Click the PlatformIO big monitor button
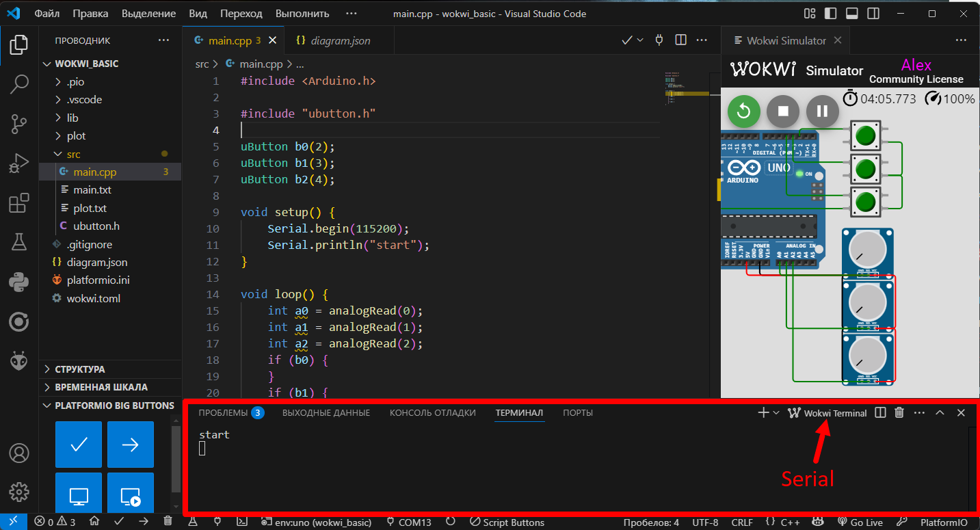 (x=79, y=492)
